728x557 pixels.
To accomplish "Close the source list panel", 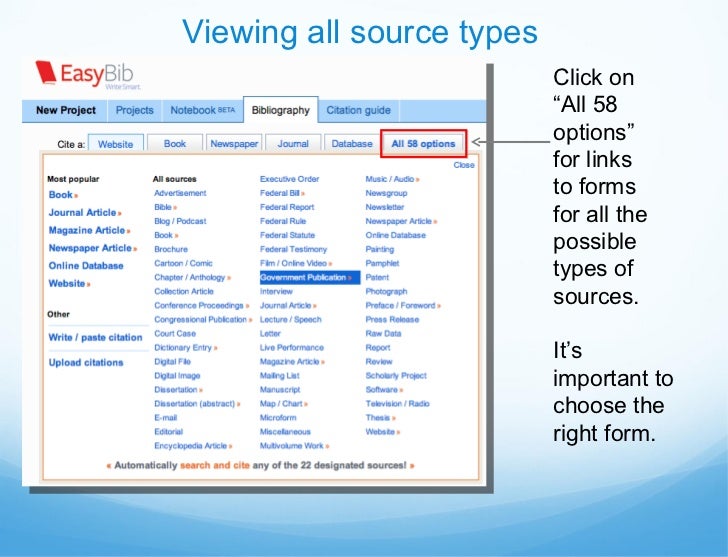I will tap(464, 165).
